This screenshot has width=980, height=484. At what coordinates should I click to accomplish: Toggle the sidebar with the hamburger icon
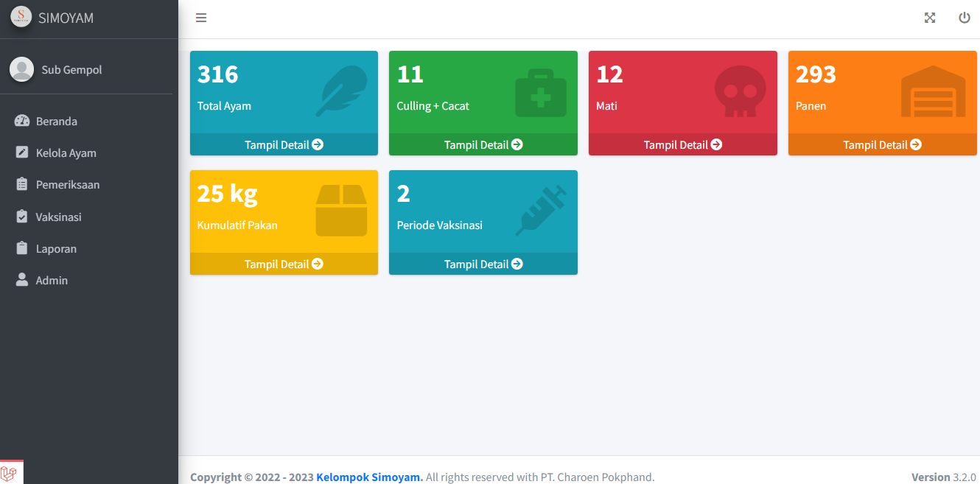click(x=201, y=17)
